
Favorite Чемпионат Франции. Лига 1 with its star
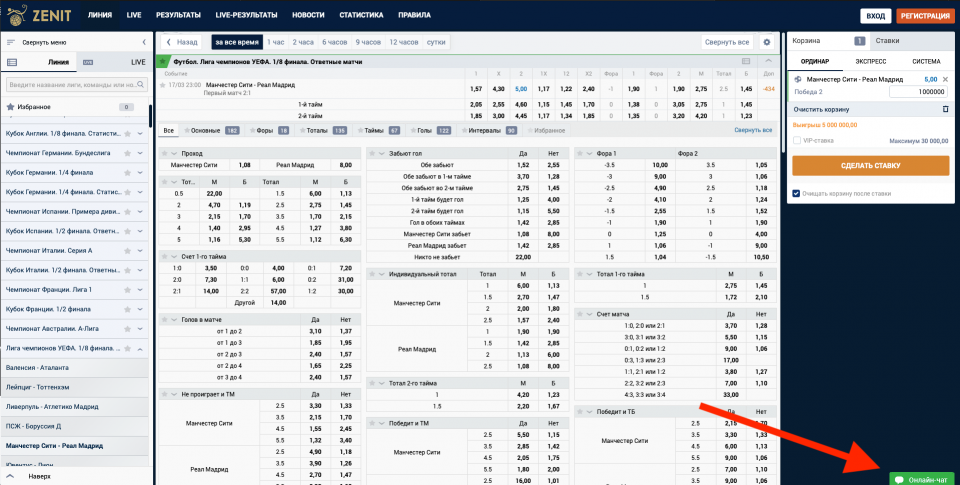coord(127,290)
